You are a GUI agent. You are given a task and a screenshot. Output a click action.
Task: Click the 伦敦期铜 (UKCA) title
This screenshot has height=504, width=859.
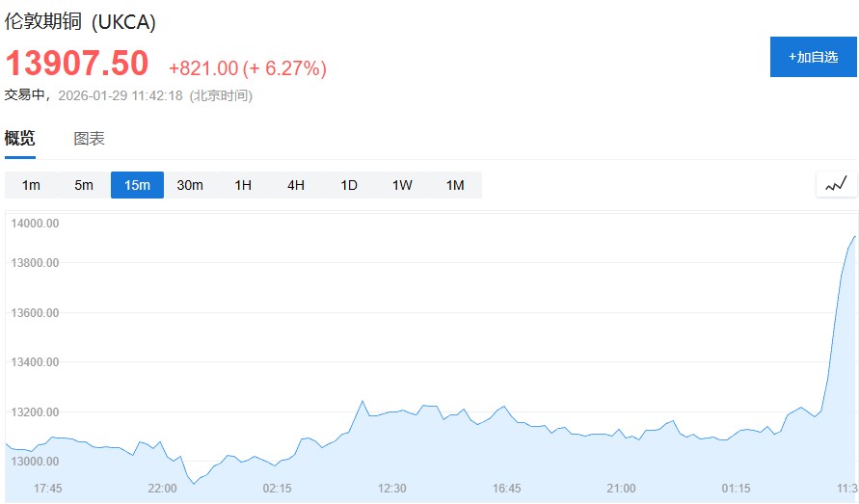coord(80,21)
